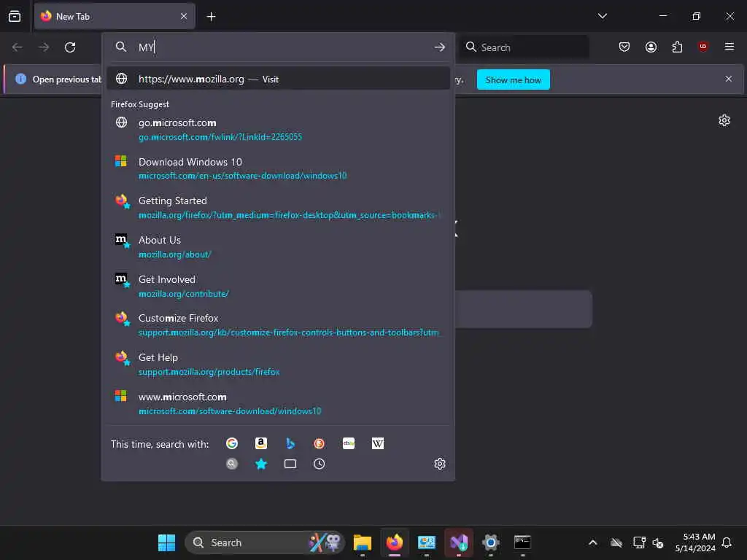Open File Explorer from taskbar
Screen dimensions: 747x560
(x=363, y=542)
